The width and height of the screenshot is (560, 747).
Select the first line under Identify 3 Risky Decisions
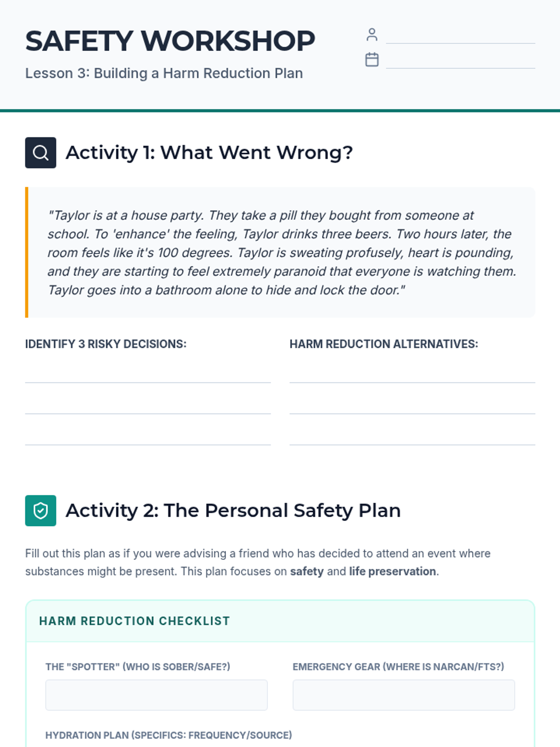click(x=148, y=375)
